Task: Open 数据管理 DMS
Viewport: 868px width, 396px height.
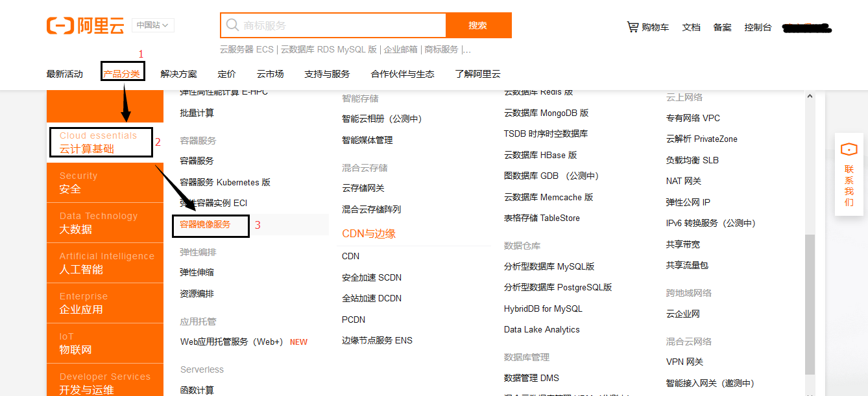Action: click(531, 378)
